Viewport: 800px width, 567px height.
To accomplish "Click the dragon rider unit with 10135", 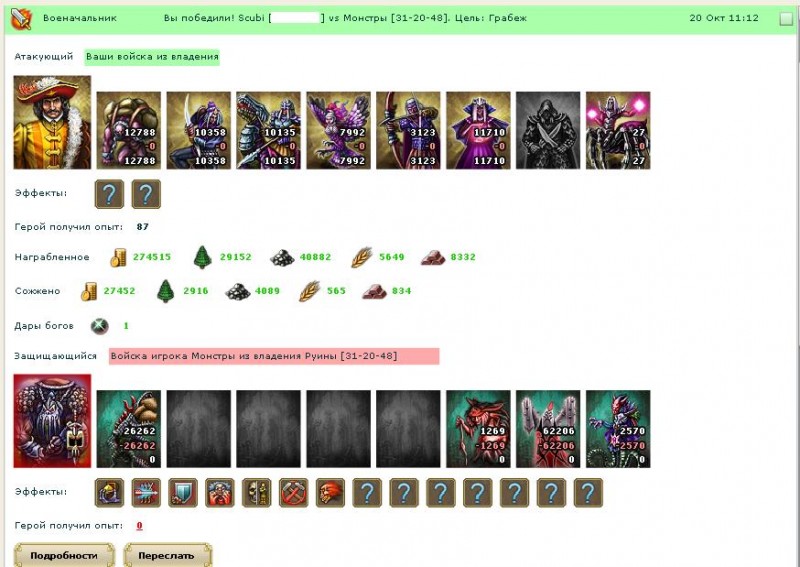I will tap(268, 130).
